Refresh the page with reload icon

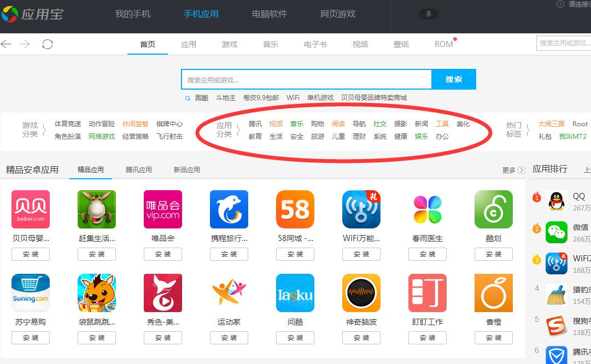pos(48,44)
